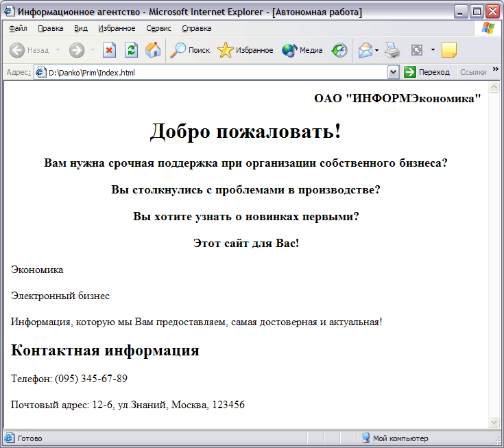The width and height of the screenshot is (504, 448).
Task: Open the address bar dropdown list
Action: [x=393, y=72]
